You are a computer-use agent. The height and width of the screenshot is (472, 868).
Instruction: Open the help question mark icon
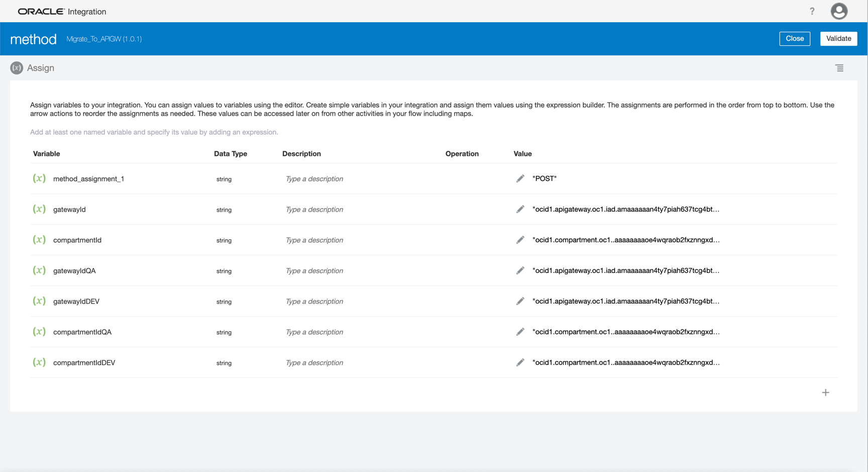[812, 11]
